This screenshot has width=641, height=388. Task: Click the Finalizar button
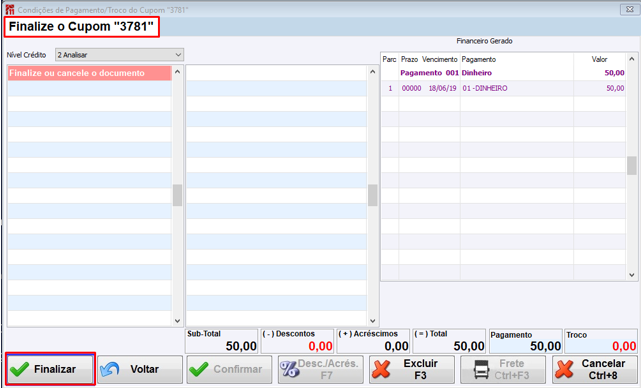pyautogui.click(x=50, y=369)
